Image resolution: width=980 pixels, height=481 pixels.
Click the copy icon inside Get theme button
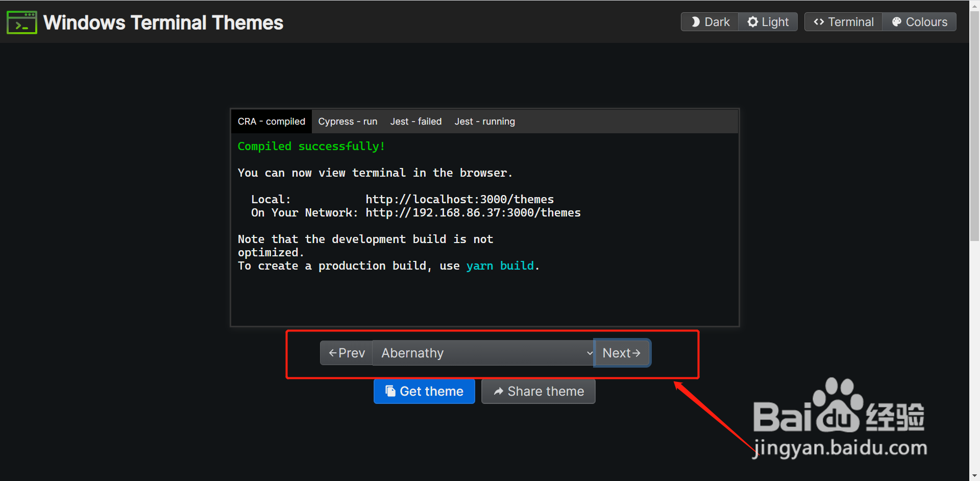[390, 391]
